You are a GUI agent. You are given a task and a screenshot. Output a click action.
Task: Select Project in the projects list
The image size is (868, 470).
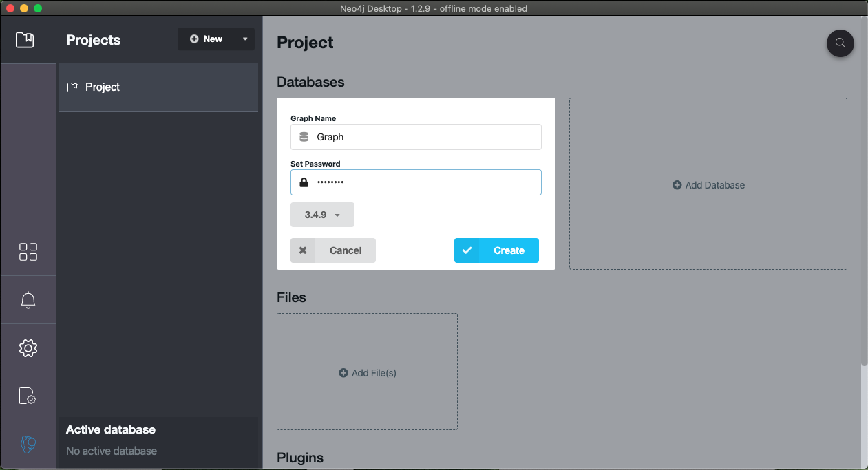(158, 87)
